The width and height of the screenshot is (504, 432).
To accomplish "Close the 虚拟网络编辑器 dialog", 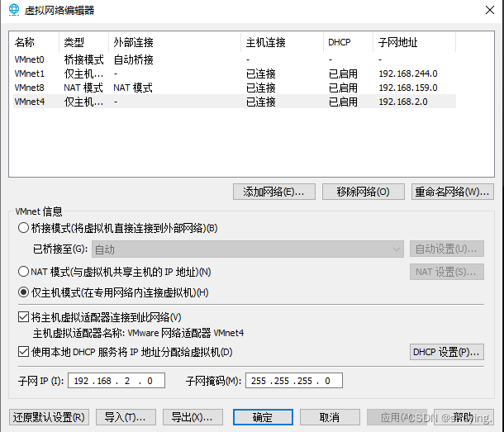I will (489, 10).
